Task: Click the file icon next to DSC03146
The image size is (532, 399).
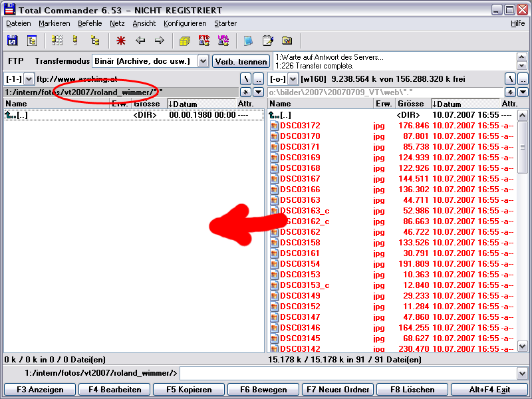Action: click(274, 328)
